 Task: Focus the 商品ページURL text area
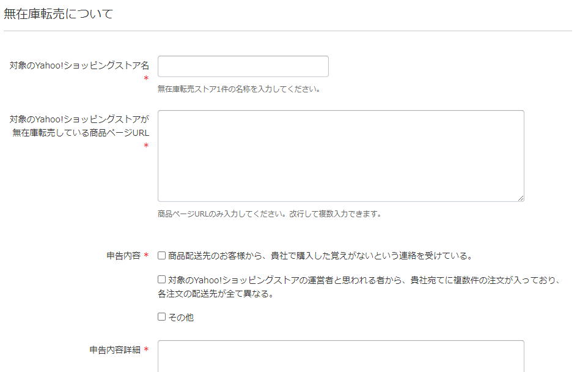pyautogui.click(x=341, y=156)
